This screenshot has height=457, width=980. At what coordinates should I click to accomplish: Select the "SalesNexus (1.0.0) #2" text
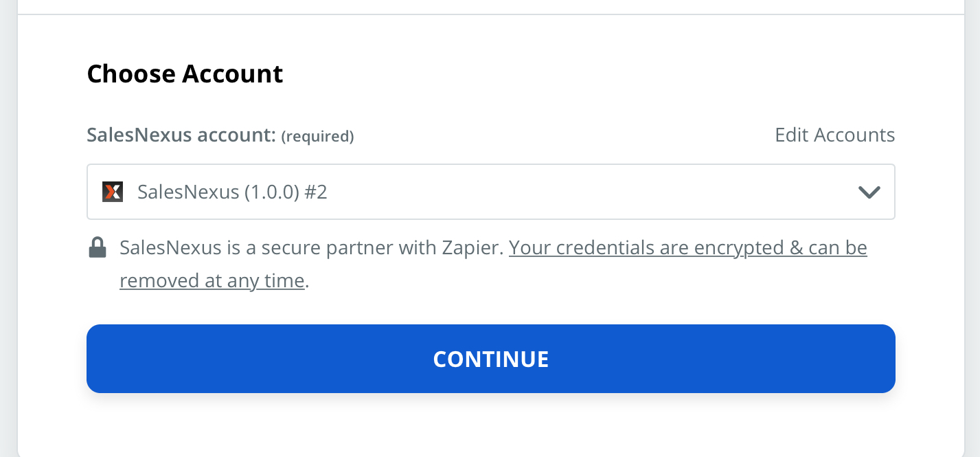(232, 192)
